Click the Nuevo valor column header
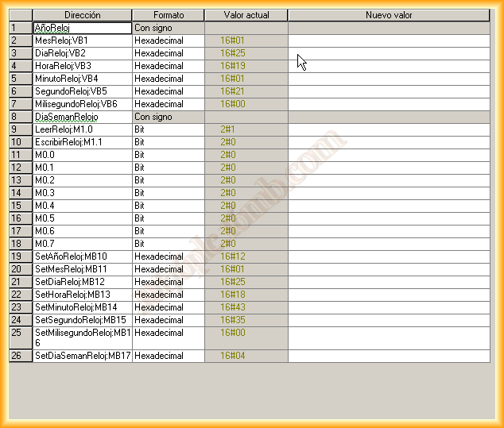Viewport: 504px width, 428px height. pos(389,15)
